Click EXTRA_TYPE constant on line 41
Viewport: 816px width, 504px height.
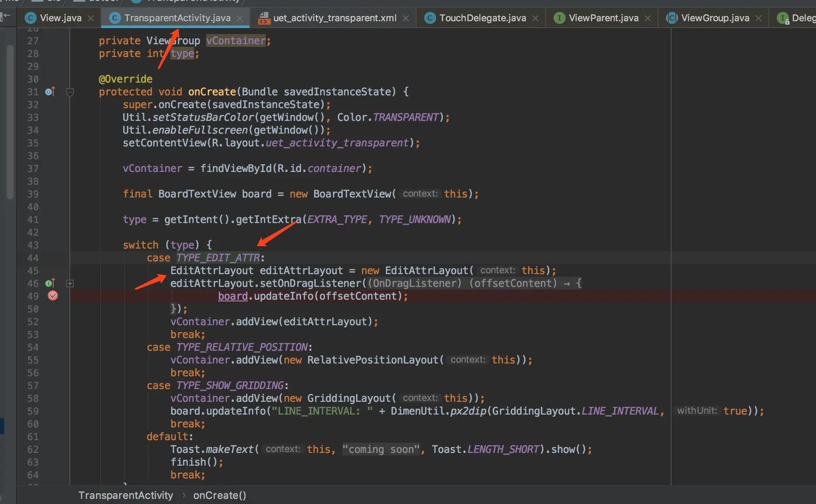point(337,219)
